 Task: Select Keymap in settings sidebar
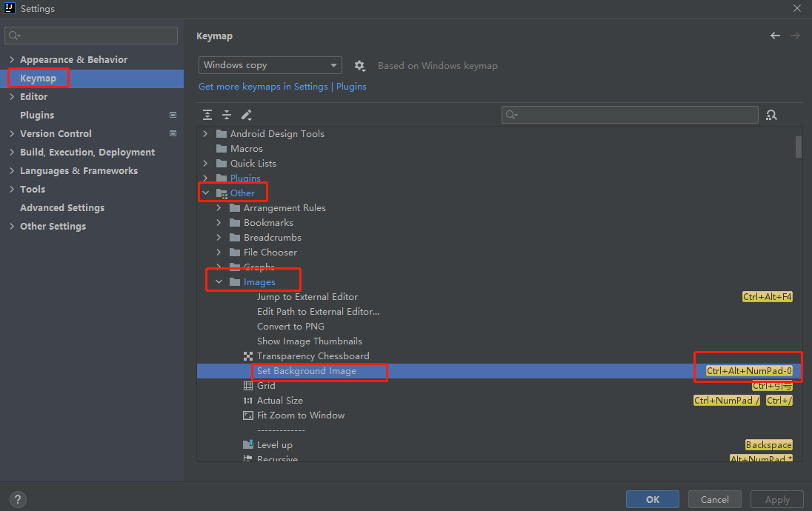[92, 79]
